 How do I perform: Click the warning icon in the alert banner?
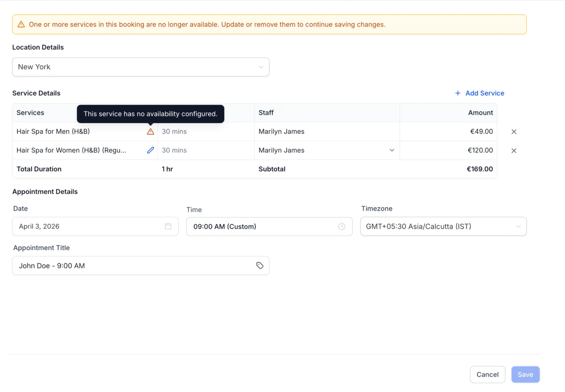point(22,24)
